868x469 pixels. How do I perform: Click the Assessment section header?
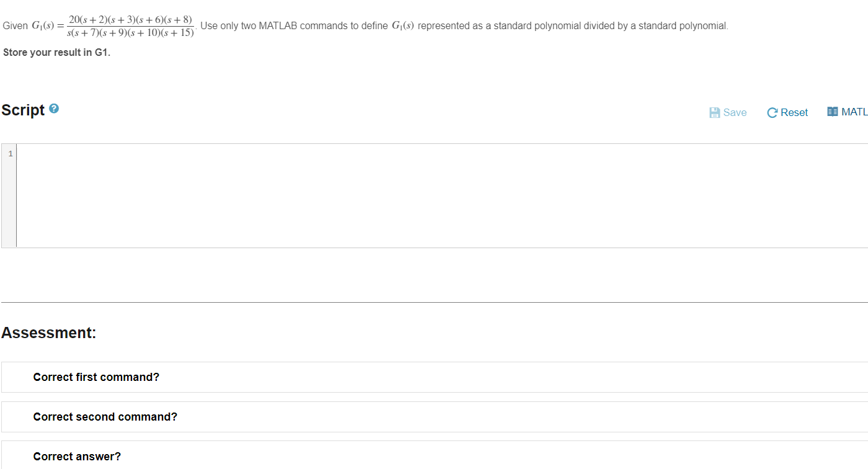48,332
